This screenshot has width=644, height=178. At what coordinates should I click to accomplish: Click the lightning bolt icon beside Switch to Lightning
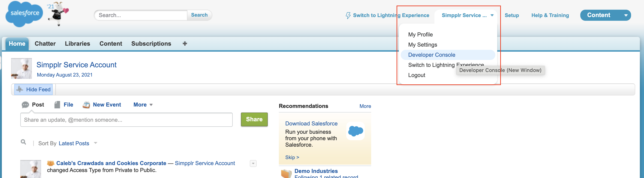point(348,15)
